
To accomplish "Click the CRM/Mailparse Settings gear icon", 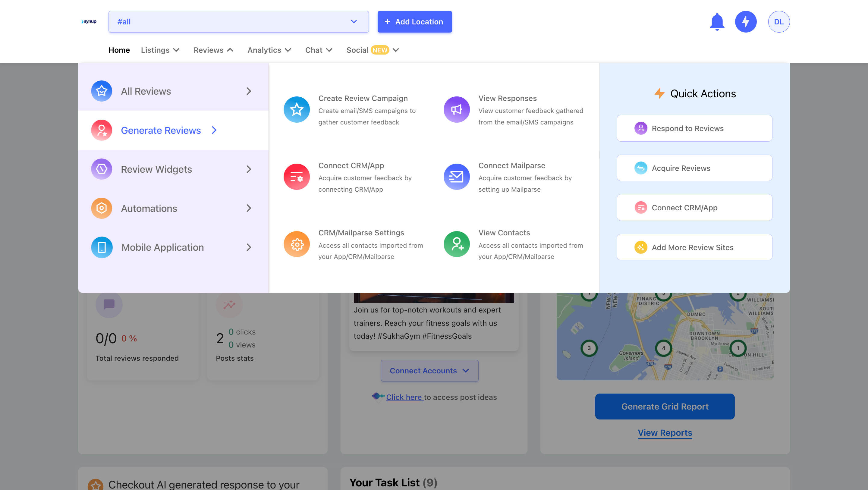I will pos(297,244).
